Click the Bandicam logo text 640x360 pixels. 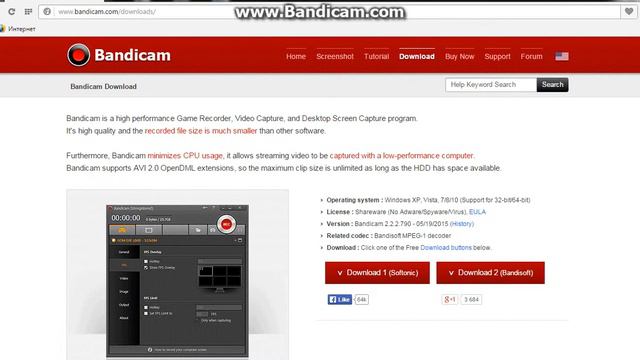point(132,55)
